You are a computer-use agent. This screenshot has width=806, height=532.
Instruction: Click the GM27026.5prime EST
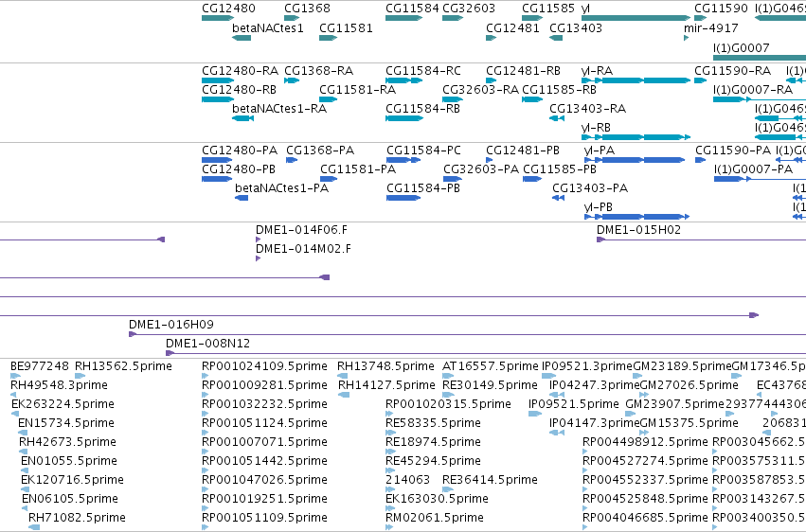click(x=644, y=395)
